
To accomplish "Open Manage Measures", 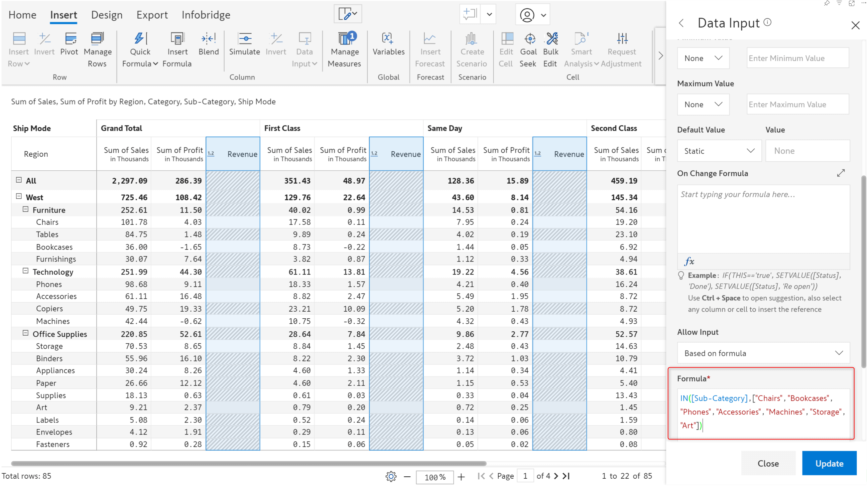I will 344,50.
